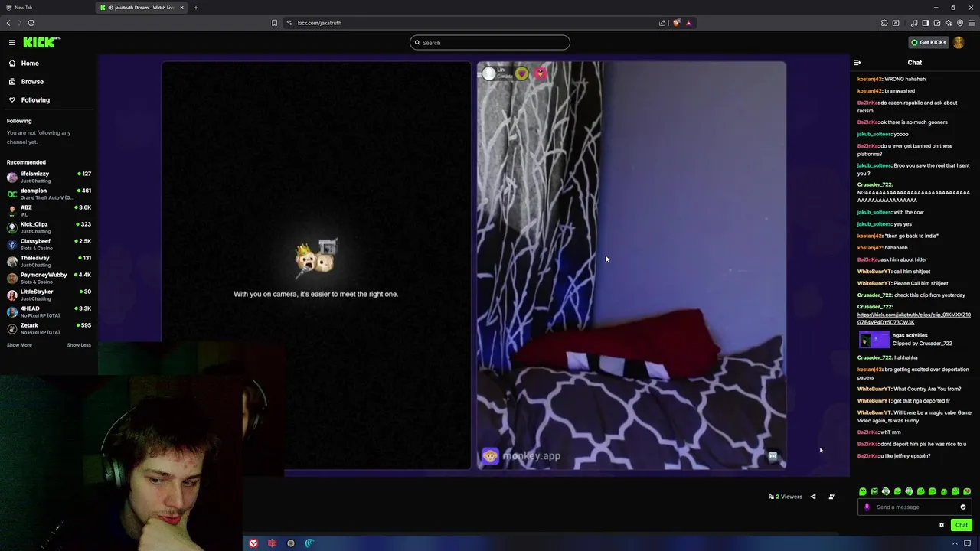This screenshot has height=551, width=980.
Task: Click username BaZinKa in Jeffrey Epstein message
Action: [867, 456]
